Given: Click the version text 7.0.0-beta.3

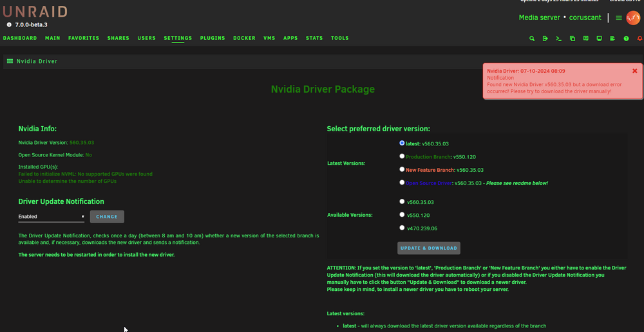Looking at the screenshot, I should (31, 24).
